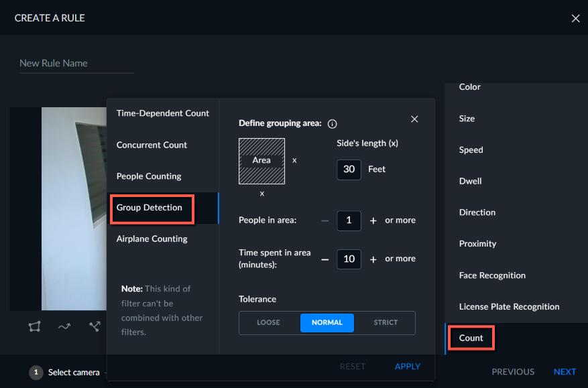Decrease people in area count

coord(325,220)
